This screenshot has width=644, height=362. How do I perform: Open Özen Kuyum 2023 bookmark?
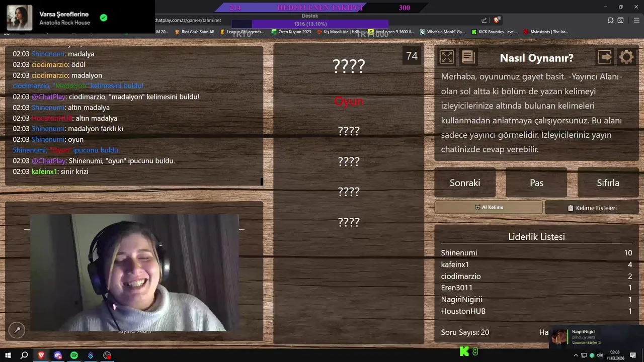pos(291,32)
